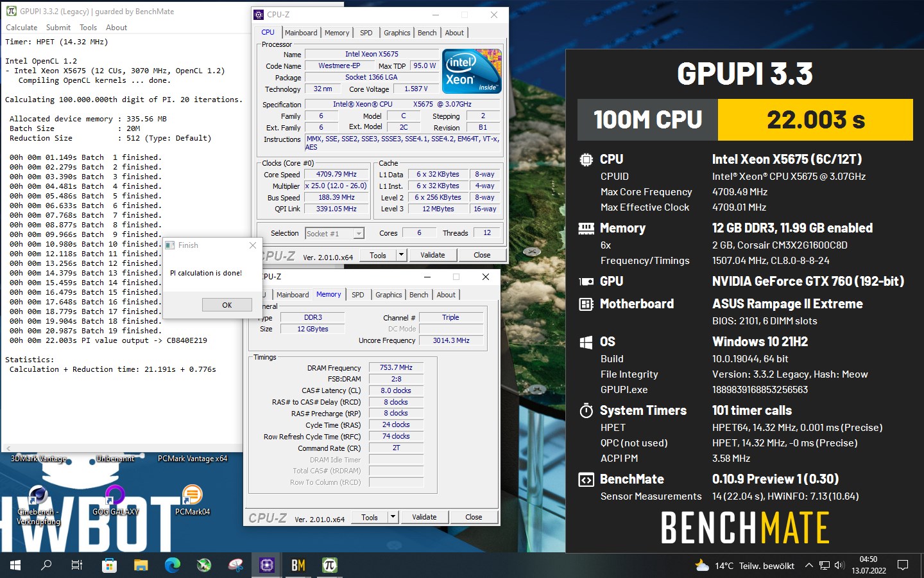Launch Microsoft Edge from taskbar
This screenshot has width=924, height=578.
pos(172,565)
